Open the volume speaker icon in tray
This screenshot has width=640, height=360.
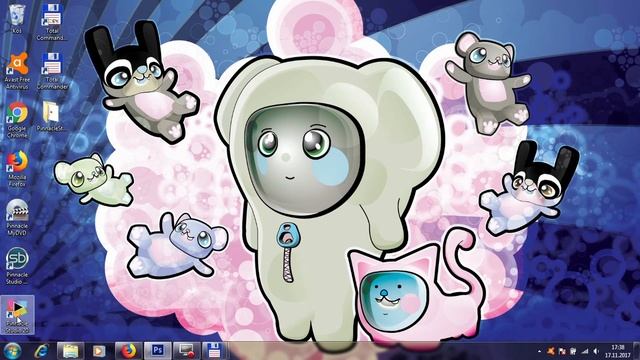coord(596,351)
